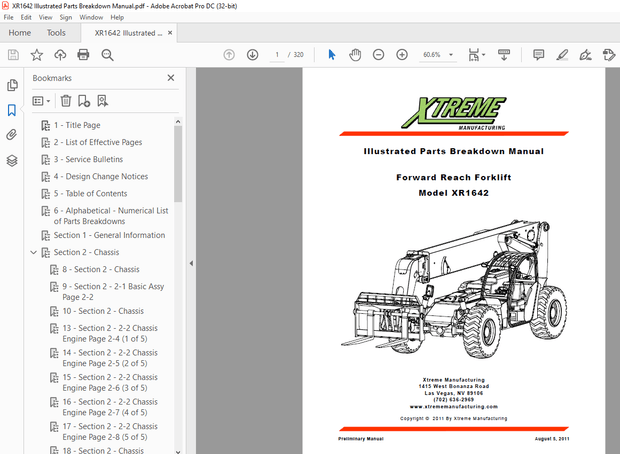Add the document to starred favorites

[x=37, y=55]
